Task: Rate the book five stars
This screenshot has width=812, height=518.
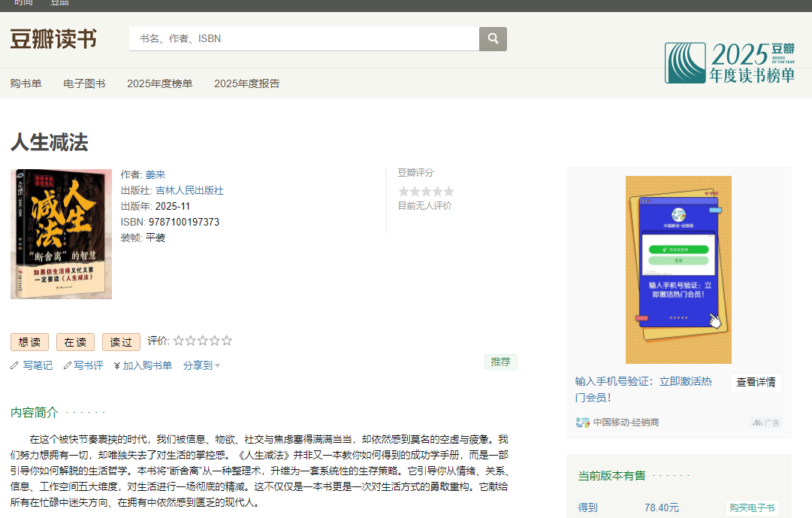Action: pyautogui.click(x=227, y=341)
